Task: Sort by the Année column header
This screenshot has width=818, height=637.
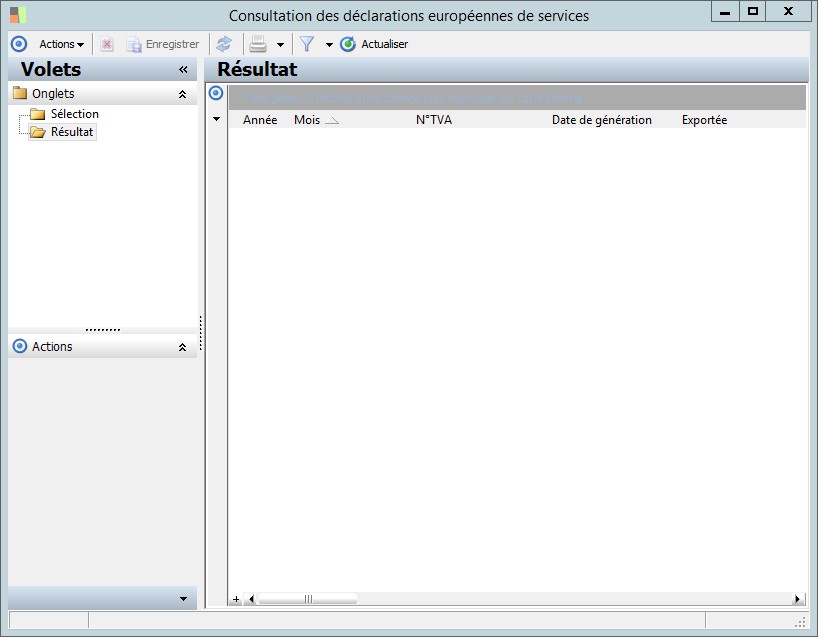Action: (260, 120)
